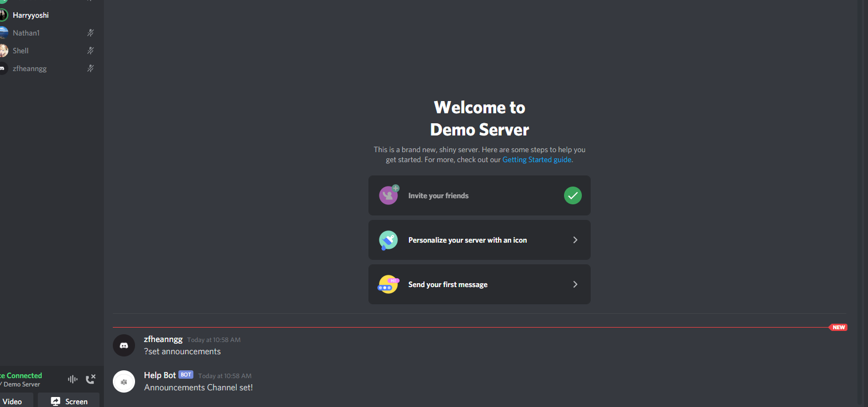Click the red NEW messages marker
The height and width of the screenshot is (407, 868).
coord(838,328)
